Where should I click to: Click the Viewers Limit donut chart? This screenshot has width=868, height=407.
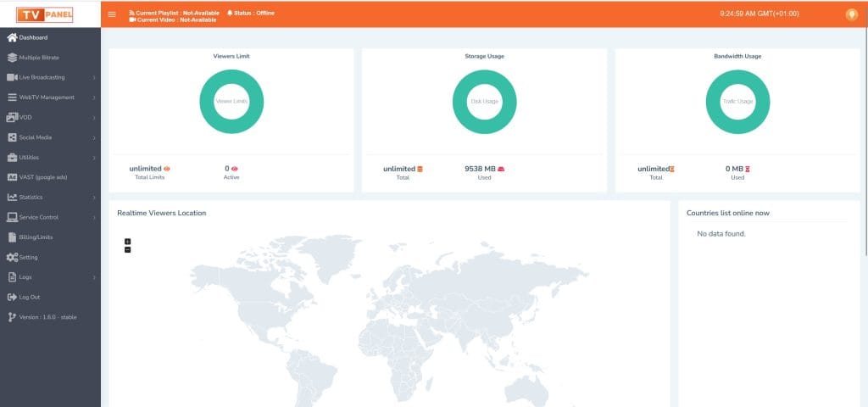point(231,102)
